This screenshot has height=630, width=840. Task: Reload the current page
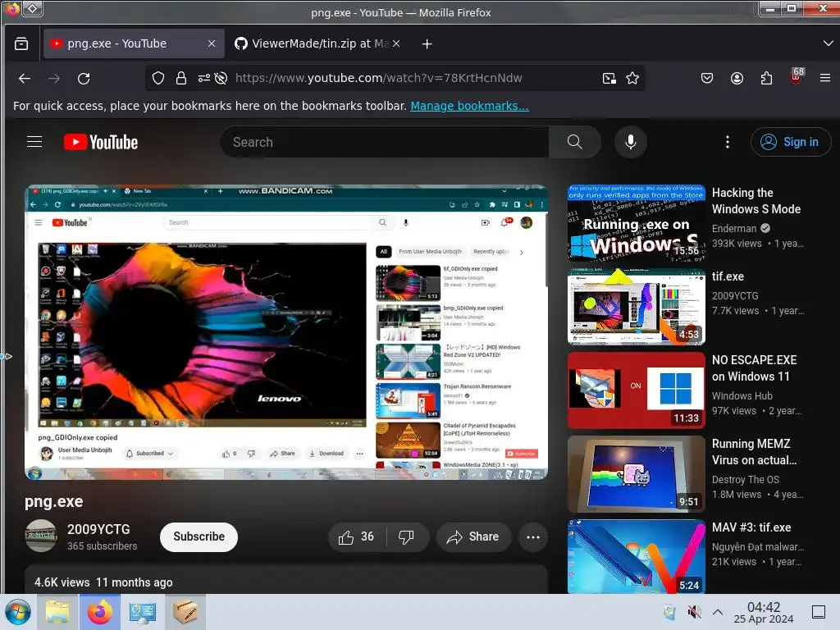coord(84,78)
